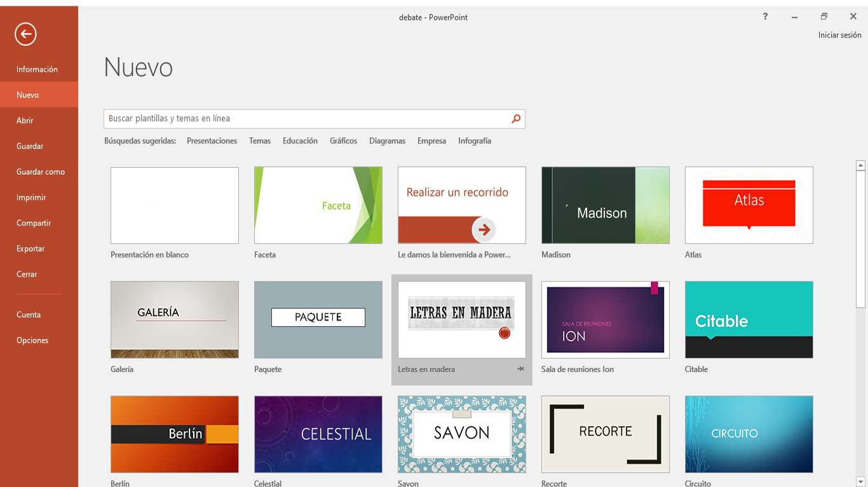868x487 pixels.
Task: Click the Infografía suggested search link
Action: 474,141
